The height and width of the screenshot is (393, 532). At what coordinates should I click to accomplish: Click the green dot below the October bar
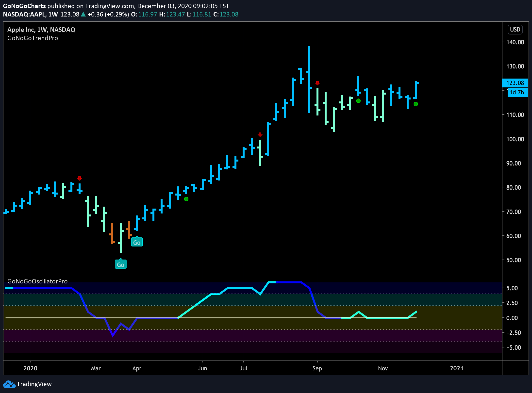coord(358,101)
